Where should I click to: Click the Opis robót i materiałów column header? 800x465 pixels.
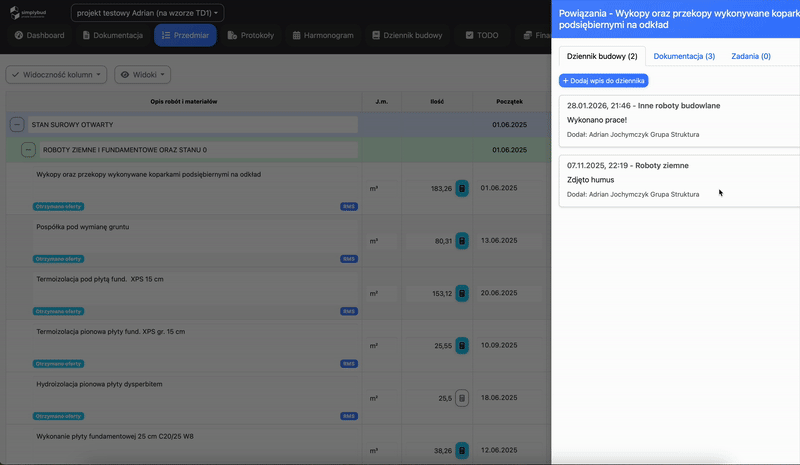[x=184, y=102]
